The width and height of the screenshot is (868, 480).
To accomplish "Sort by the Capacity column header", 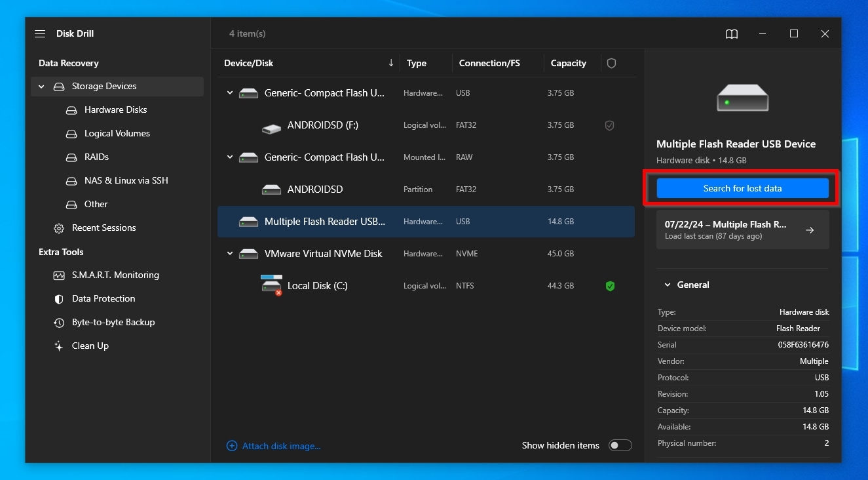I will (x=568, y=64).
